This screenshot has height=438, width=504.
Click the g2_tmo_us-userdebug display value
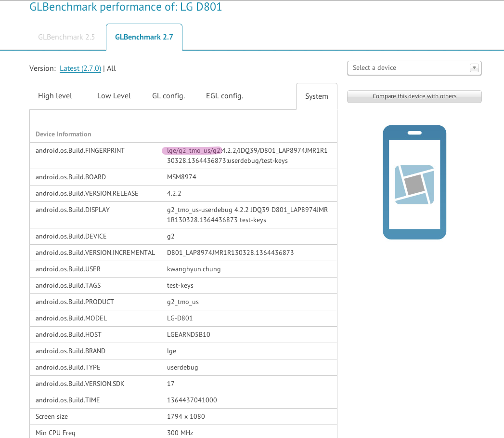point(247,214)
